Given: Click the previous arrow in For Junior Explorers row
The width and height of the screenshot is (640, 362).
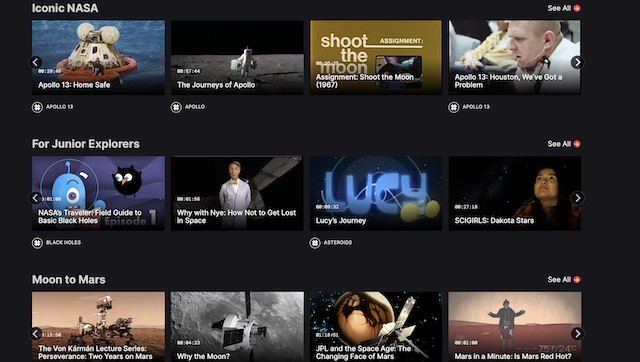Looking at the screenshot, I should (x=36, y=198).
